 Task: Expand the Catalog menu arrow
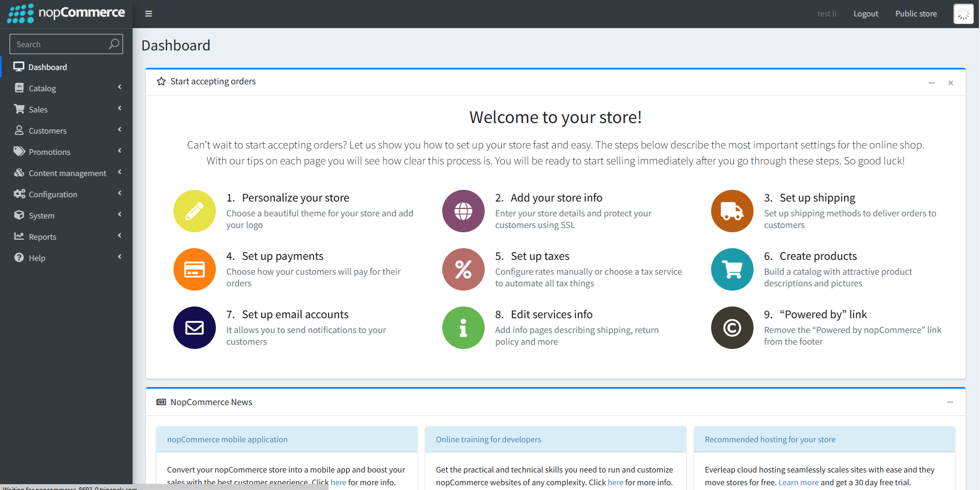[x=120, y=87]
